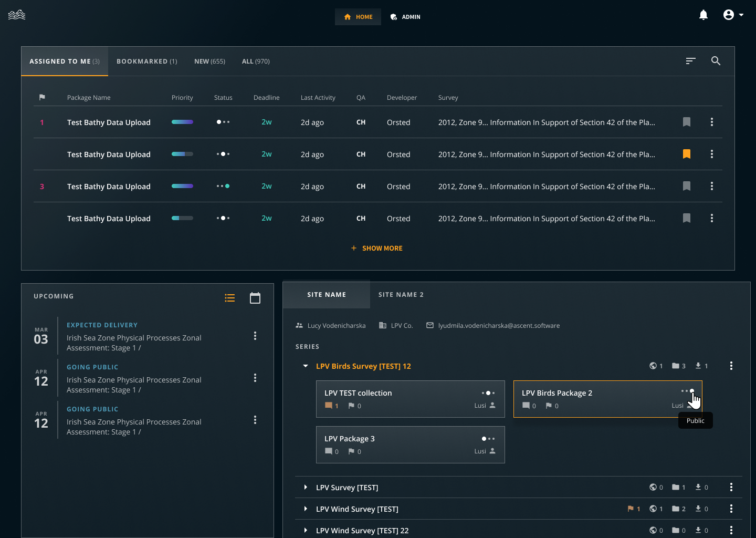The width and height of the screenshot is (756, 538).
Task: Expand LPV Survey [TEST] series
Action: click(306, 488)
